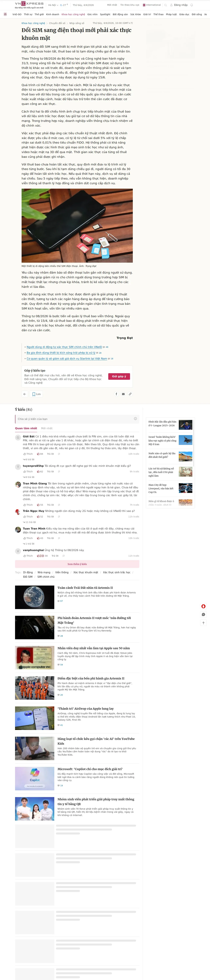
Task: Flag tuyenpro85hp's comment
Action: click(59, 471)
